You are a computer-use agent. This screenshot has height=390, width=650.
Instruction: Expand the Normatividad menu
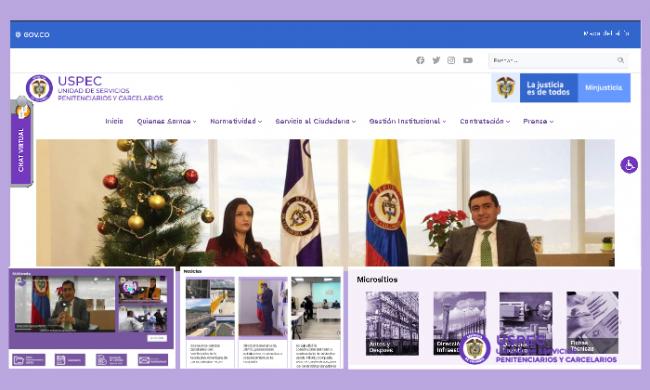point(236,121)
